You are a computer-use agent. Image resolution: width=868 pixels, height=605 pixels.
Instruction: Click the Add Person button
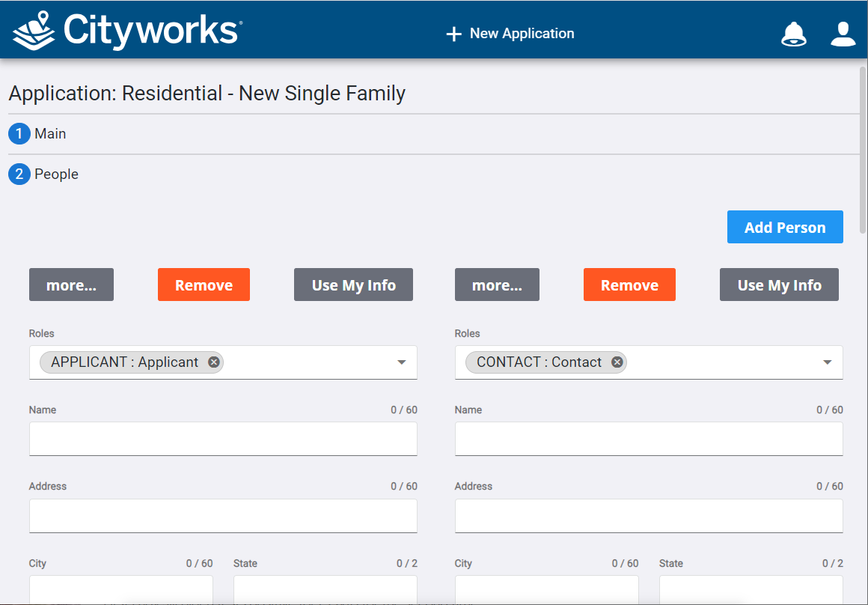tap(785, 226)
